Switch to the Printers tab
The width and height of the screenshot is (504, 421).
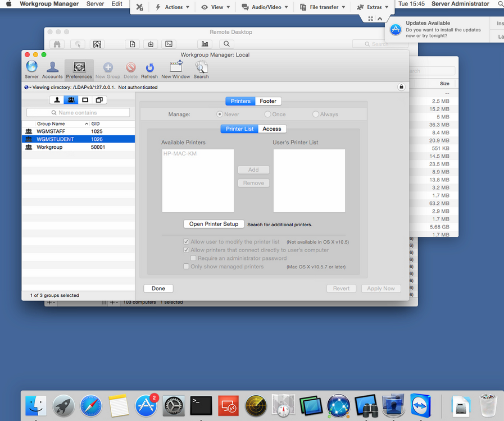pos(240,101)
